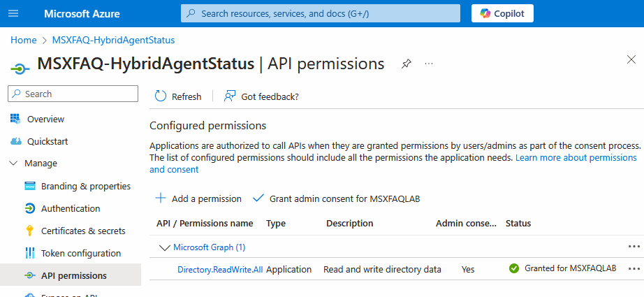Click the Refresh icon
Screen dimensions: 644x297
[160, 96]
